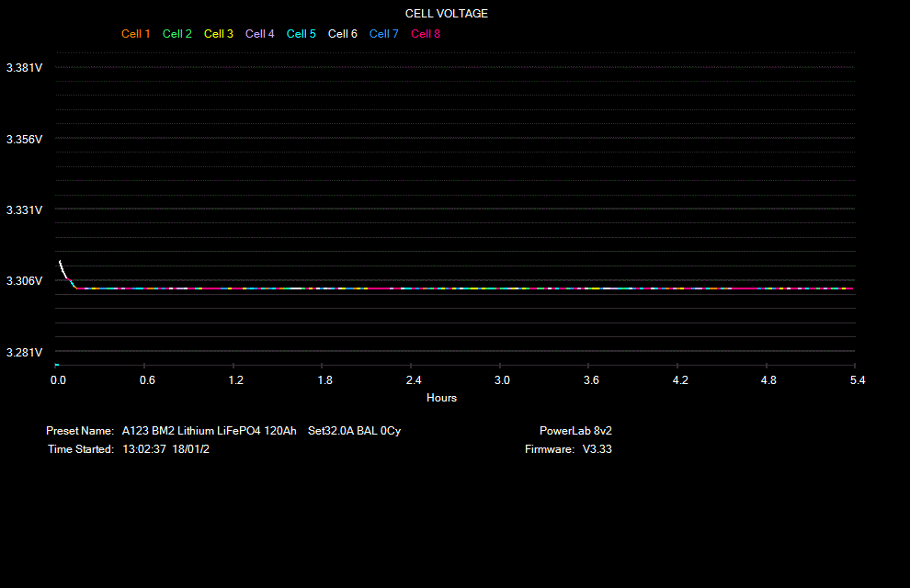This screenshot has height=588, width=910.
Task: Select the Cell 4 legend entry
Action: tap(259, 33)
